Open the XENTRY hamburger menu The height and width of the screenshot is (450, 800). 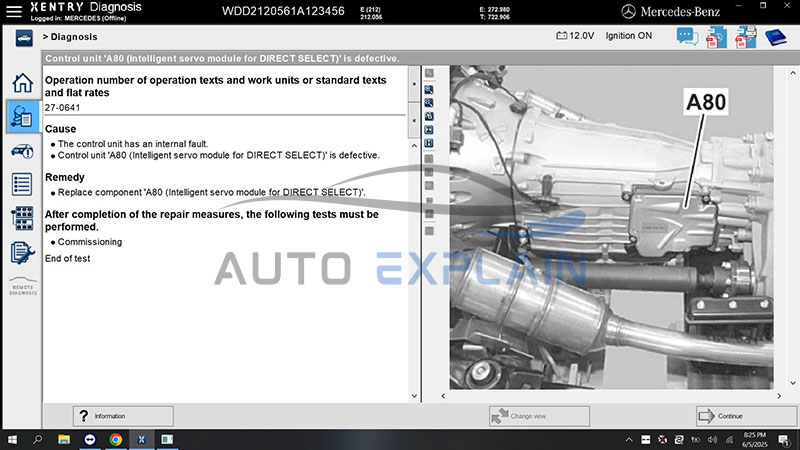[14, 11]
